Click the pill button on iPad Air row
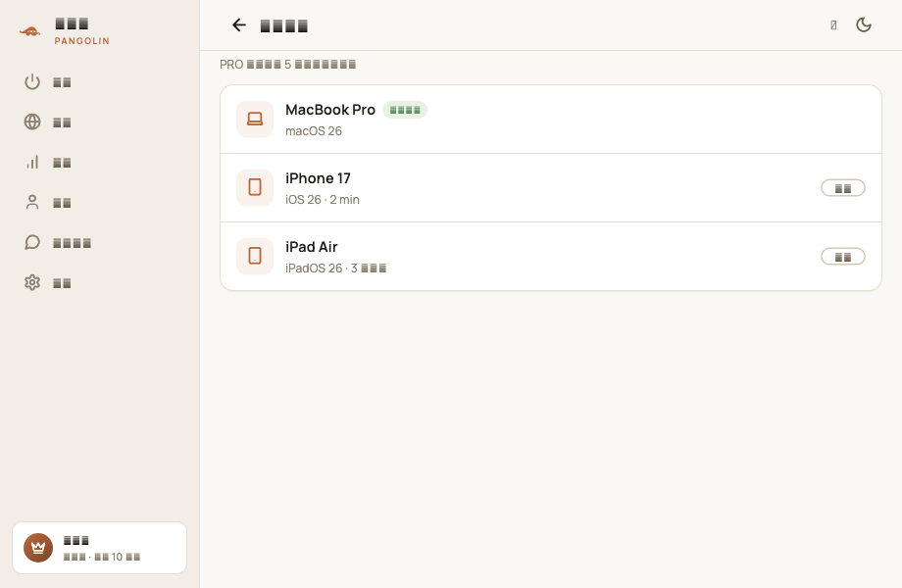902x588 pixels. click(x=843, y=257)
